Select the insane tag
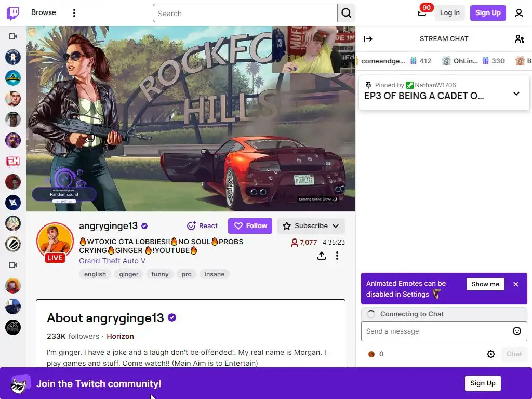 215,274
